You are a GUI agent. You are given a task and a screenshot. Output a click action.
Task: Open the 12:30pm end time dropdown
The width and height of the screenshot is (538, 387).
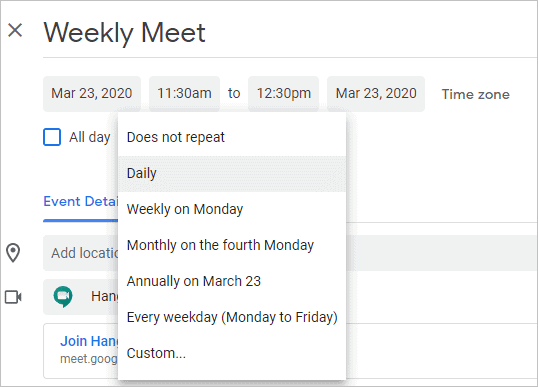pyautogui.click(x=283, y=94)
